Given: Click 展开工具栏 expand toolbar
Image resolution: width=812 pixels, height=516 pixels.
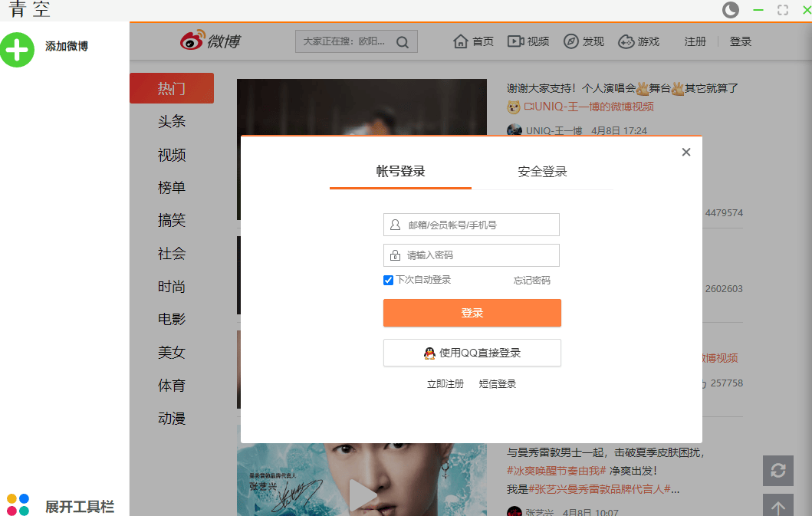Looking at the screenshot, I should click(x=80, y=506).
